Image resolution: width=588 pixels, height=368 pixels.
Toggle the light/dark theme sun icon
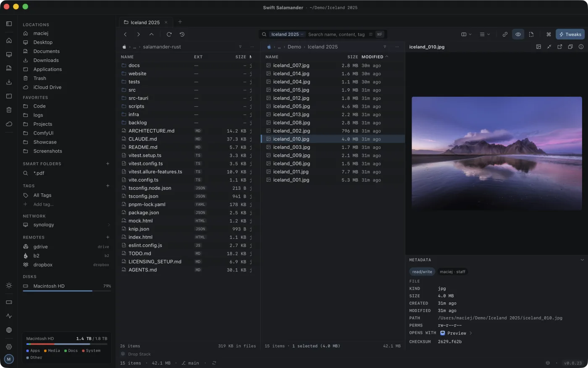tap(9, 286)
